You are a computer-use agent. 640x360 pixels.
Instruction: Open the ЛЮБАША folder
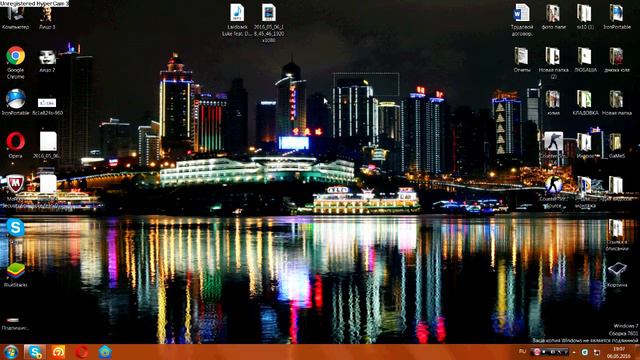click(x=585, y=60)
